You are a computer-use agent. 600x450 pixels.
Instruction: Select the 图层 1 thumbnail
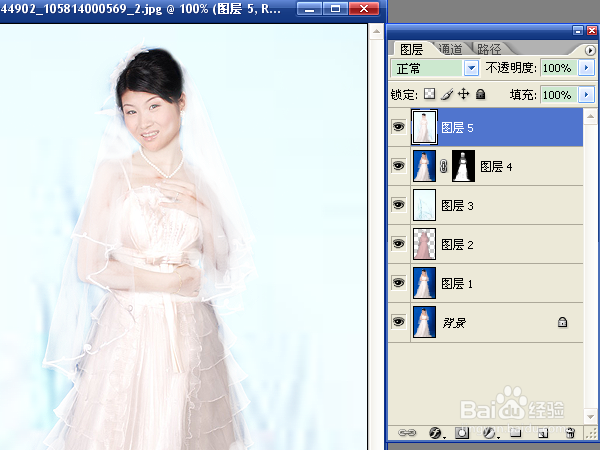(424, 283)
